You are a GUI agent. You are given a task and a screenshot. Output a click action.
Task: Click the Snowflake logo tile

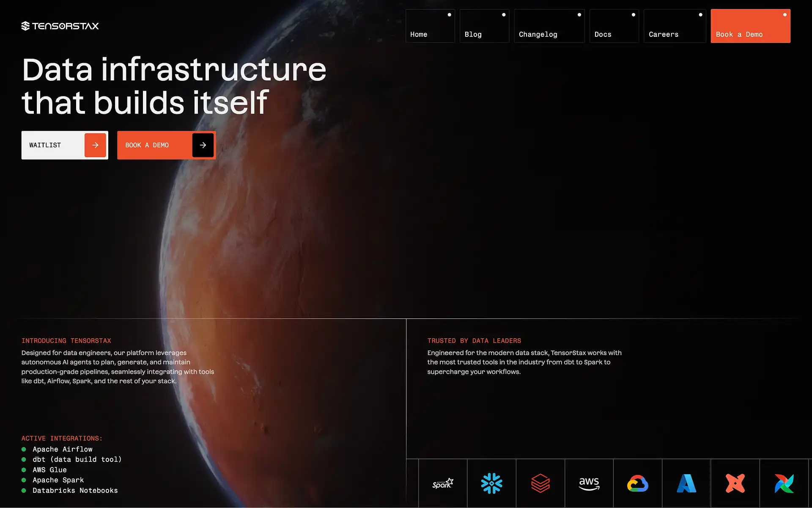click(491, 483)
